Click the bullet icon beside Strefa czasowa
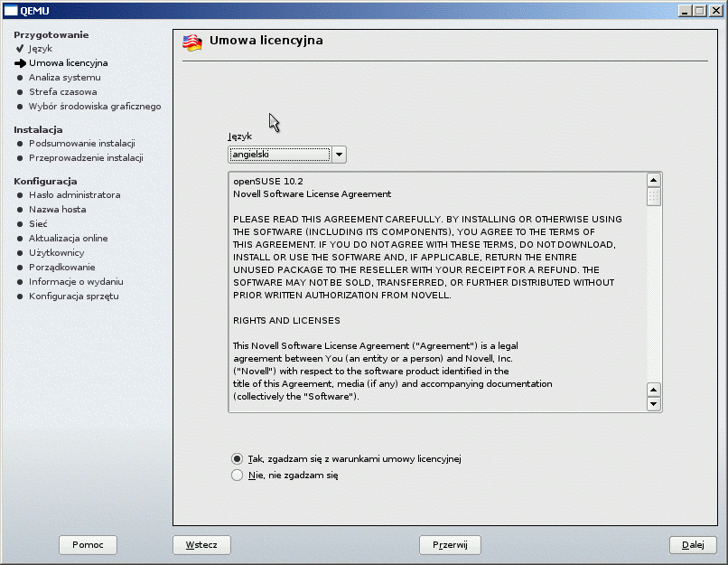The height and width of the screenshot is (565, 728). coord(20,92)
